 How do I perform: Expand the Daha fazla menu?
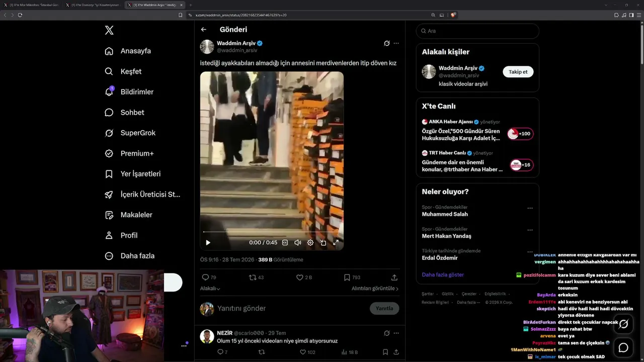(x=129, y=256)
